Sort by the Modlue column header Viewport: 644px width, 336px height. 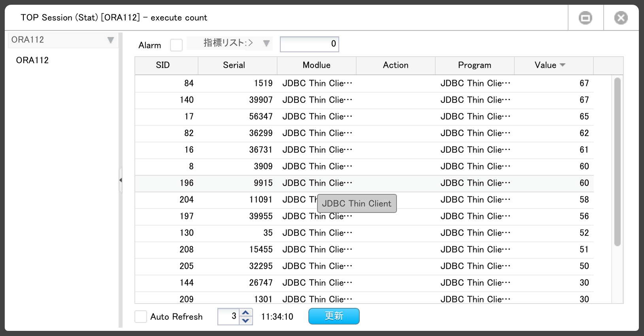click(x=317, y=65)
